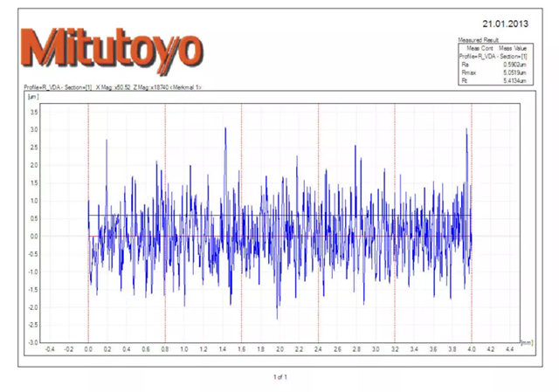
Task: Click the 4.0 x-axis tick label
Action: (472, 349)
